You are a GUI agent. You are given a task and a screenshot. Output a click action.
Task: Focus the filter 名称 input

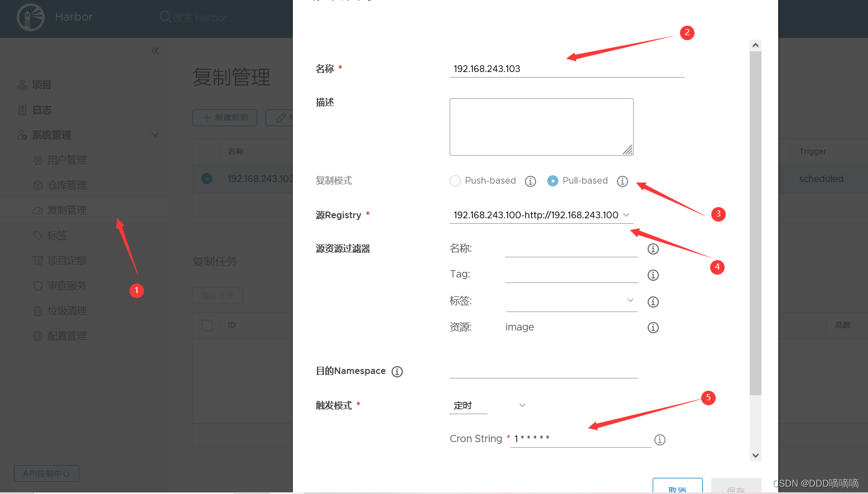[572, 248]
